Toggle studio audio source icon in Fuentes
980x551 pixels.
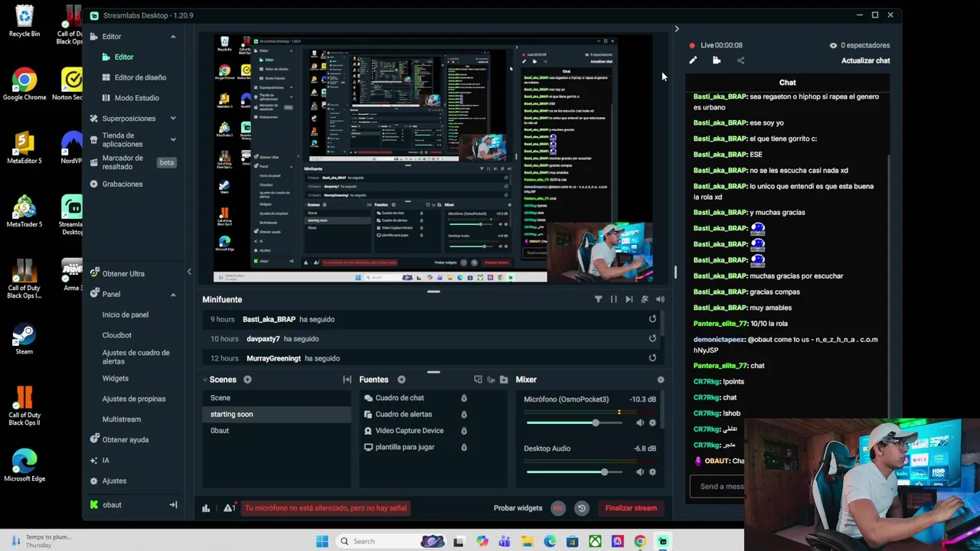(x=491, y=380)
